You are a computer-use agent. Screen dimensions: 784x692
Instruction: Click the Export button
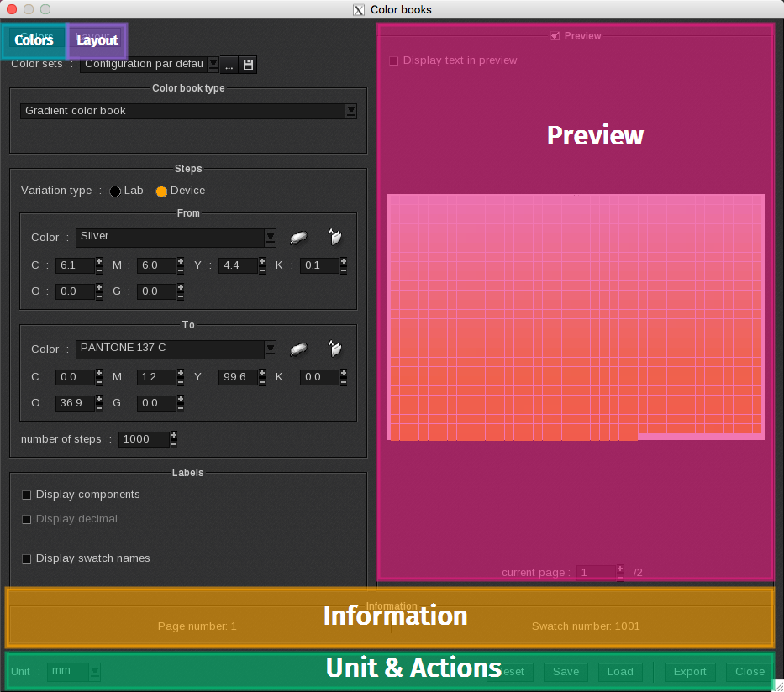pos(689,672)
